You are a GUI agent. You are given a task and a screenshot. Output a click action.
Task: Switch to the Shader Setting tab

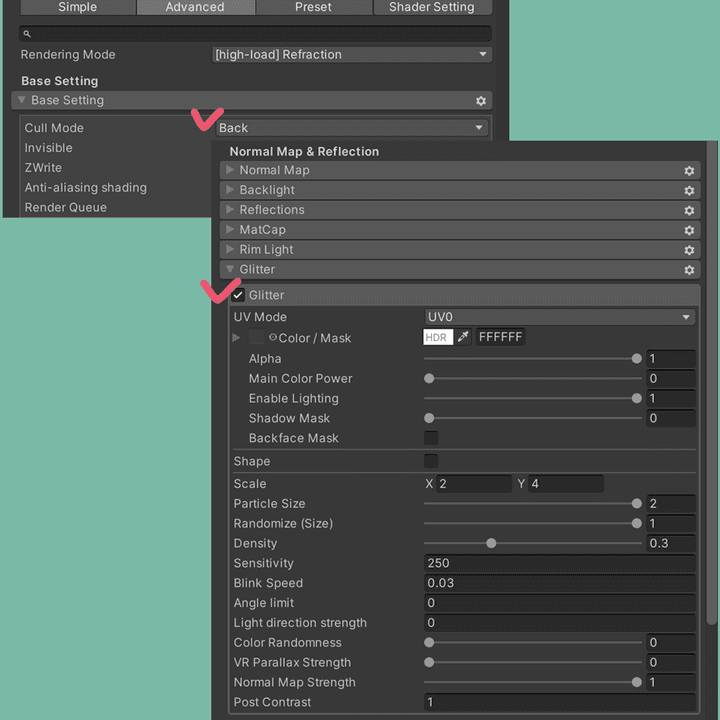click(x=432, y=7)
